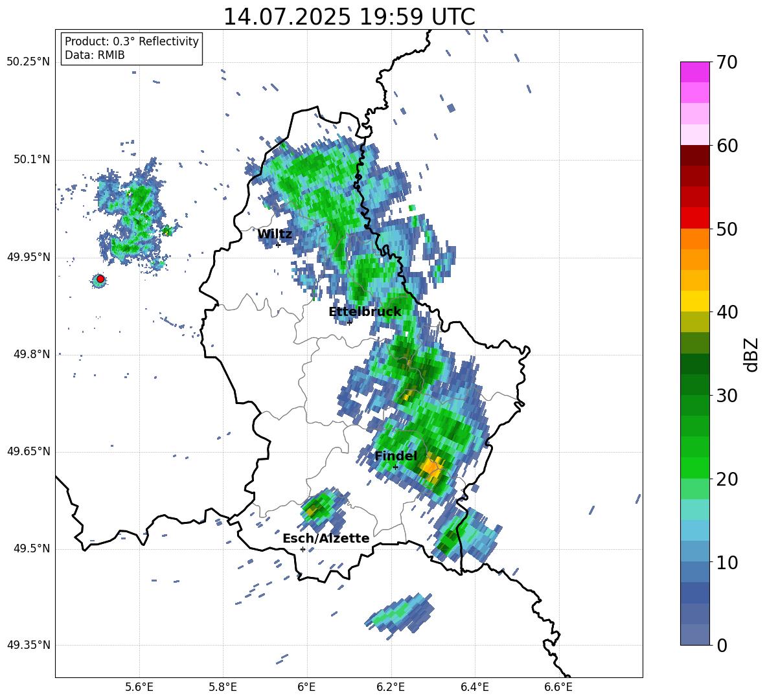
Task: Click the Esch/Alzette cross marker
Action: pos(303,549)
